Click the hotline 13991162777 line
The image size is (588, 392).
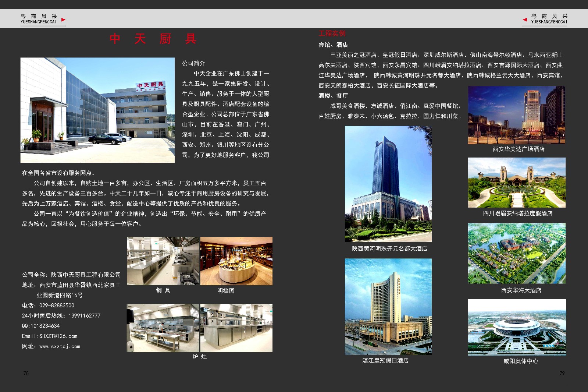(x=61, y=316)
